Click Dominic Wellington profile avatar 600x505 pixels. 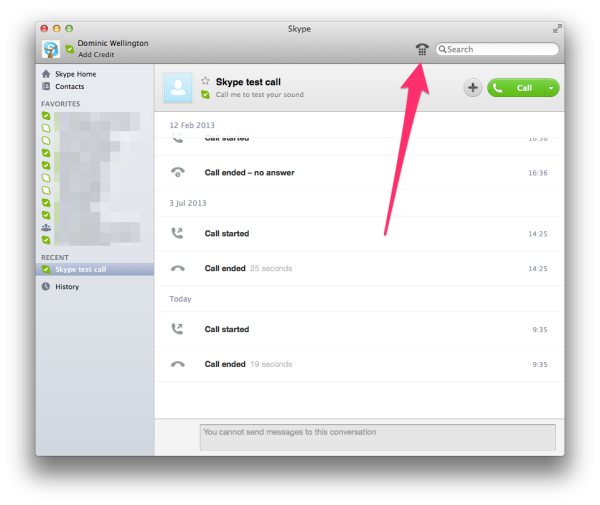click(50, 49)
